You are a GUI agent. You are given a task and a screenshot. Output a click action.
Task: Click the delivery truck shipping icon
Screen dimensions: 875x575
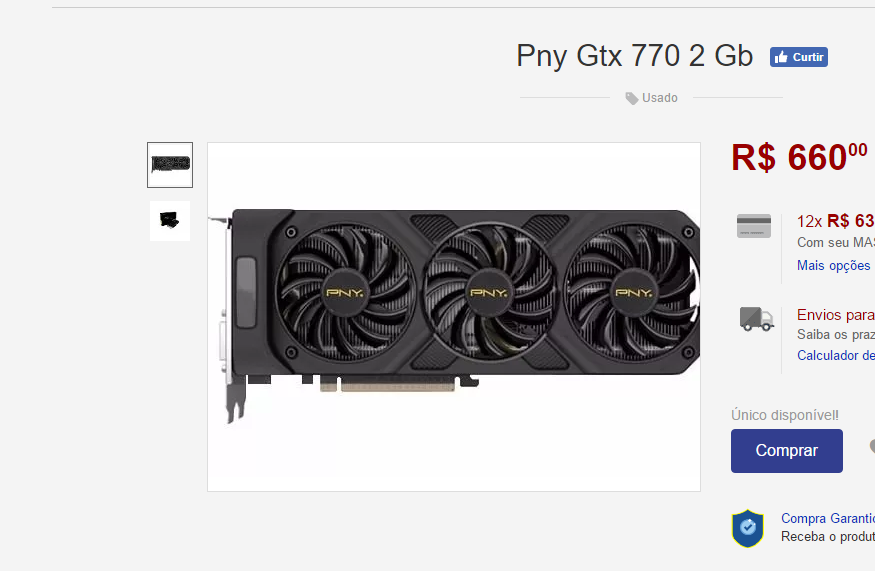click(x=757, y=319)
